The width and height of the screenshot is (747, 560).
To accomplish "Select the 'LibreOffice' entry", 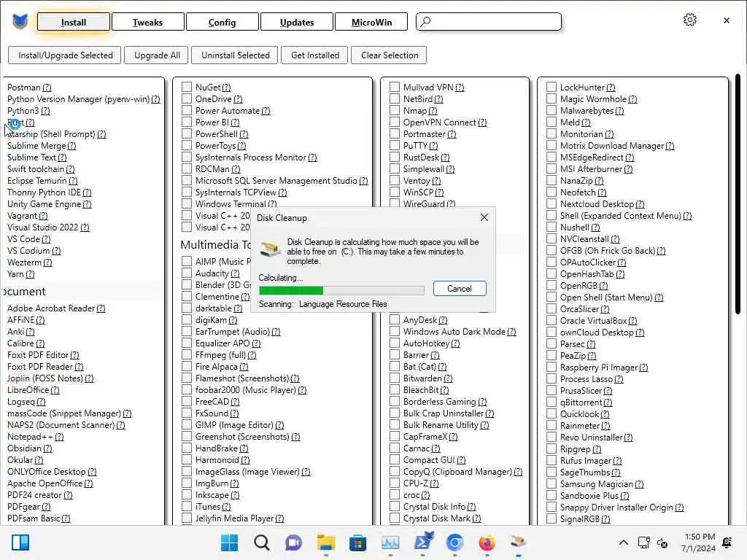I will click(x=28, y=390).
